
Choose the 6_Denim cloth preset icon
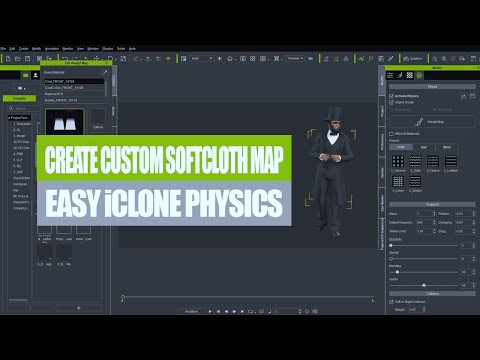[x=415, y=182]
